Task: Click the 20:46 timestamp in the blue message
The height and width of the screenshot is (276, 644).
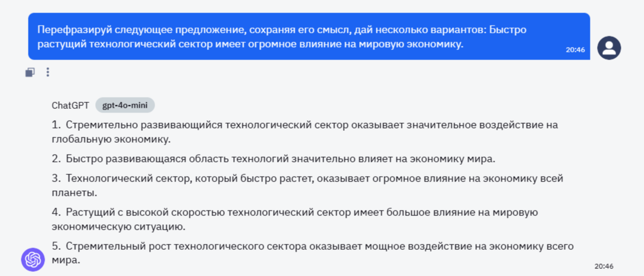Action: pyautogui.click(x=575, y=50)
